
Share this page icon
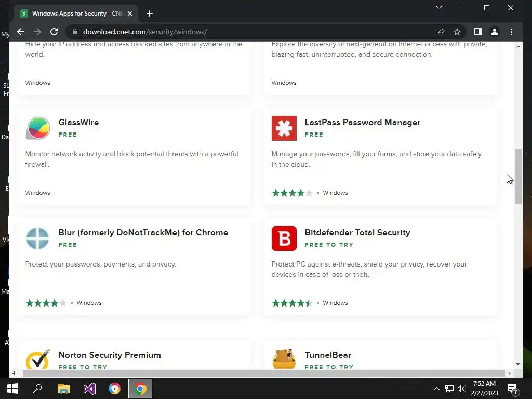pyautogui.click(x=441, y=32)
